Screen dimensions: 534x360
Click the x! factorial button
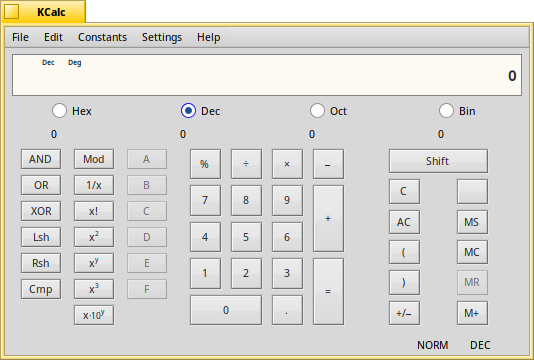click(x=94, y=211)
